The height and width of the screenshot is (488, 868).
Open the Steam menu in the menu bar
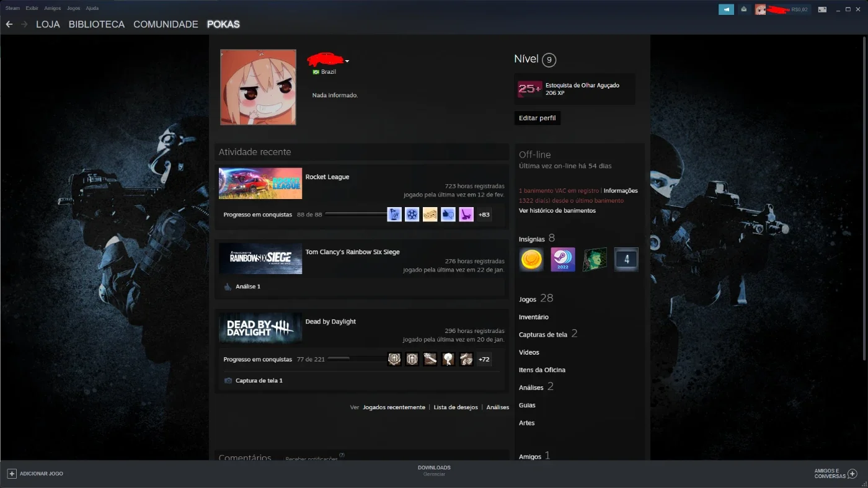(12, 9)
